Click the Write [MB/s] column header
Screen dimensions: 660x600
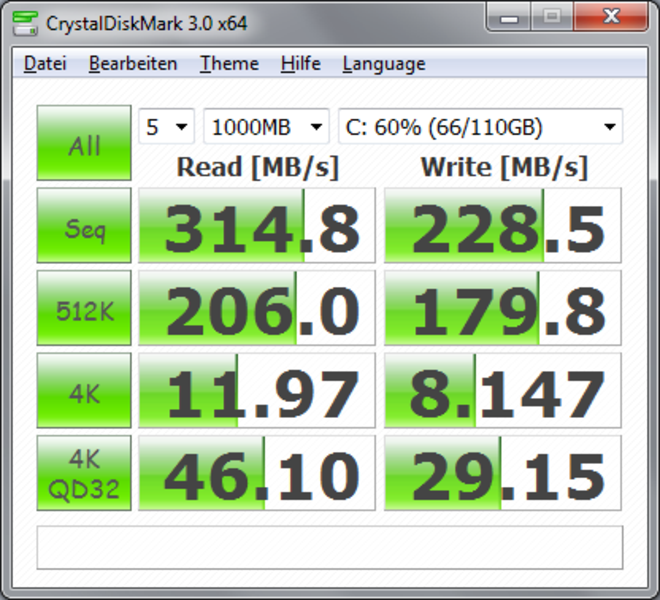point(504,168)
